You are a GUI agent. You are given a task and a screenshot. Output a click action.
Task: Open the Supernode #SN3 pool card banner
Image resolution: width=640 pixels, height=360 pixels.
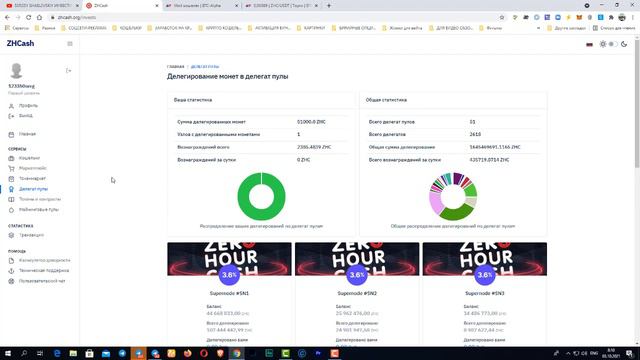click(484, 259)
